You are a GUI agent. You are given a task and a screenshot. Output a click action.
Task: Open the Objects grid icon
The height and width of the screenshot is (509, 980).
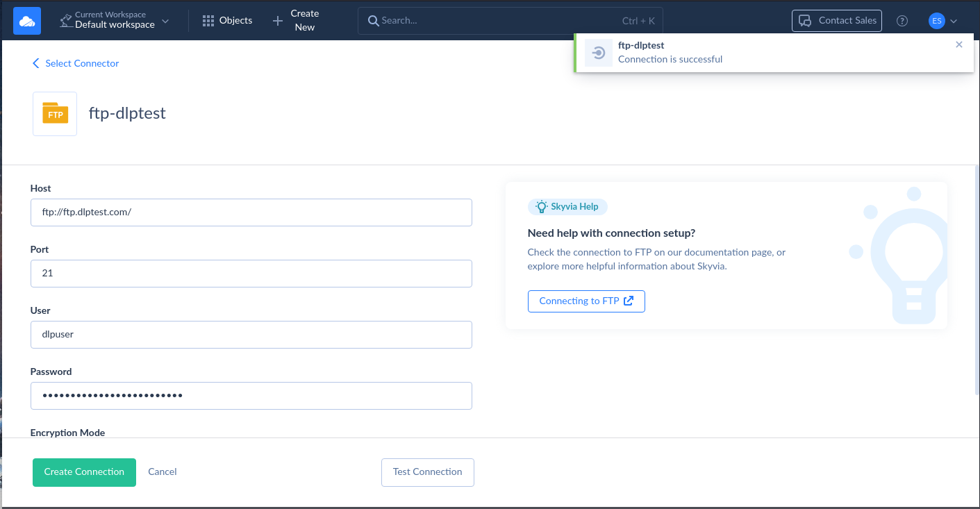(207, 20)
